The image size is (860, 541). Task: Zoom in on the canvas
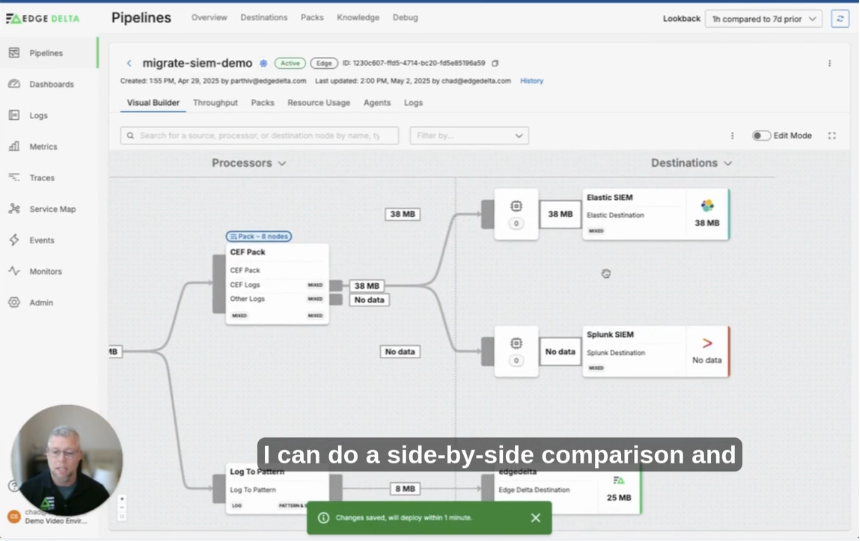coord(122,499)
